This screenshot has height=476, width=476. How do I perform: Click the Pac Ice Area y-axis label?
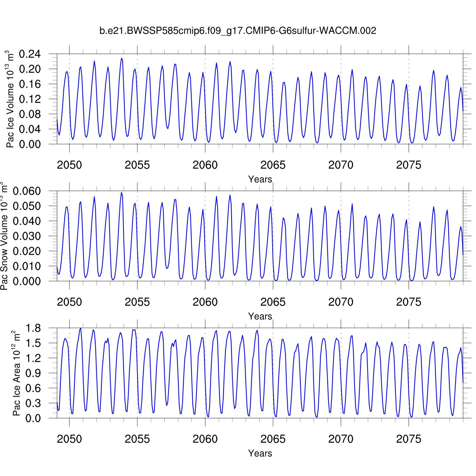click(x=16, y=373)
